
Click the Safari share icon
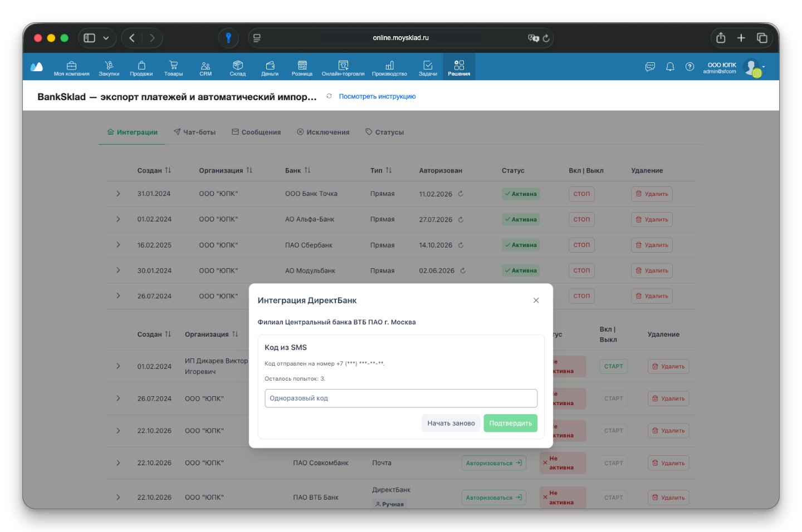(x=721, y=38)
